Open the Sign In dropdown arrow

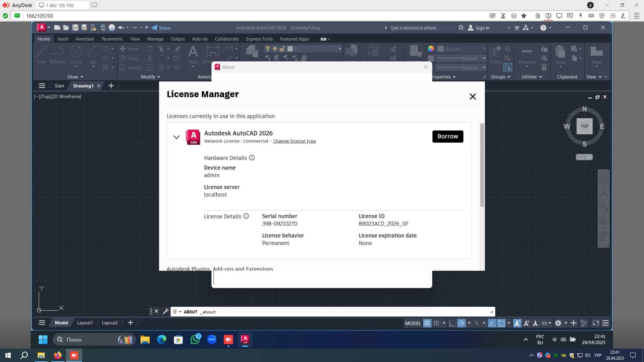[508, 28]
